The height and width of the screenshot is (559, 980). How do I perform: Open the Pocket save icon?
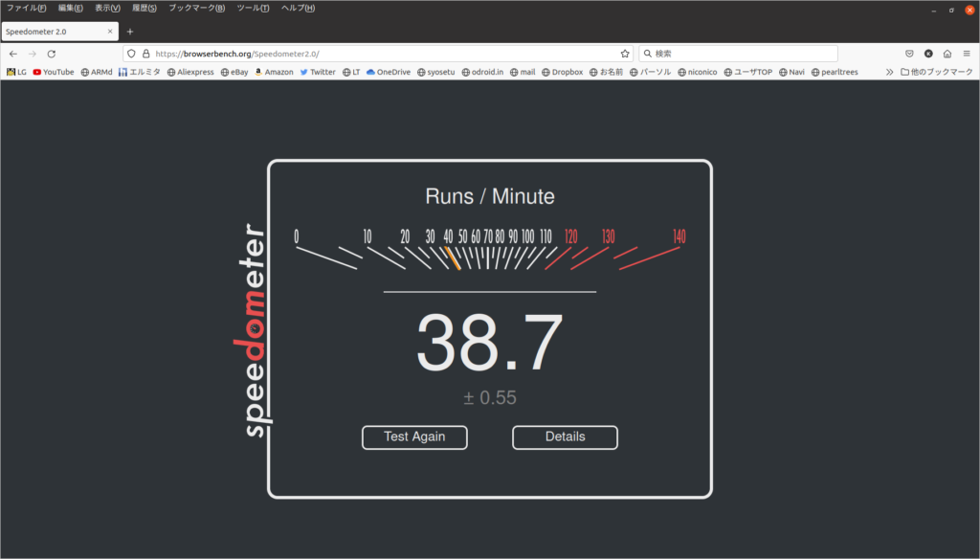(x=909, y=54)
